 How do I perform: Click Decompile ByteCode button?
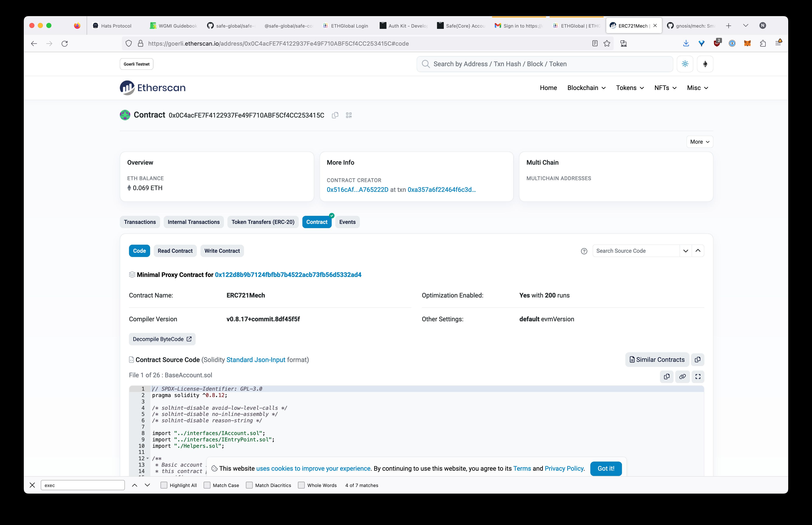(162, 339)
